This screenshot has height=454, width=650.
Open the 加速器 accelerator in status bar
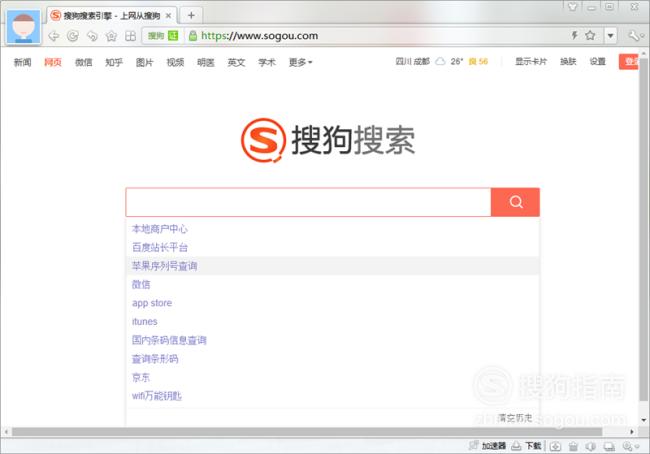coord(488,446)
